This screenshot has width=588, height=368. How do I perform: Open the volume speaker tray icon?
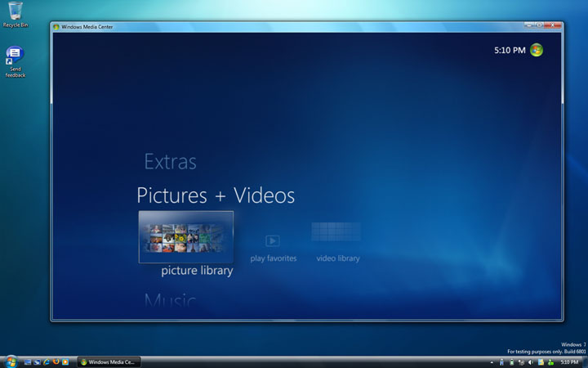(x=531, y=362)
